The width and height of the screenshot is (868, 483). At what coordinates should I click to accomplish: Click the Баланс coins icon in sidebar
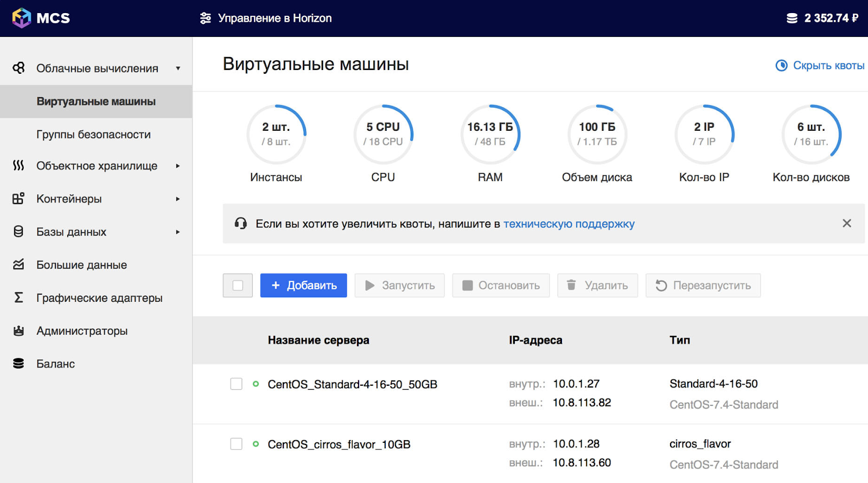[x=18, y=364]
